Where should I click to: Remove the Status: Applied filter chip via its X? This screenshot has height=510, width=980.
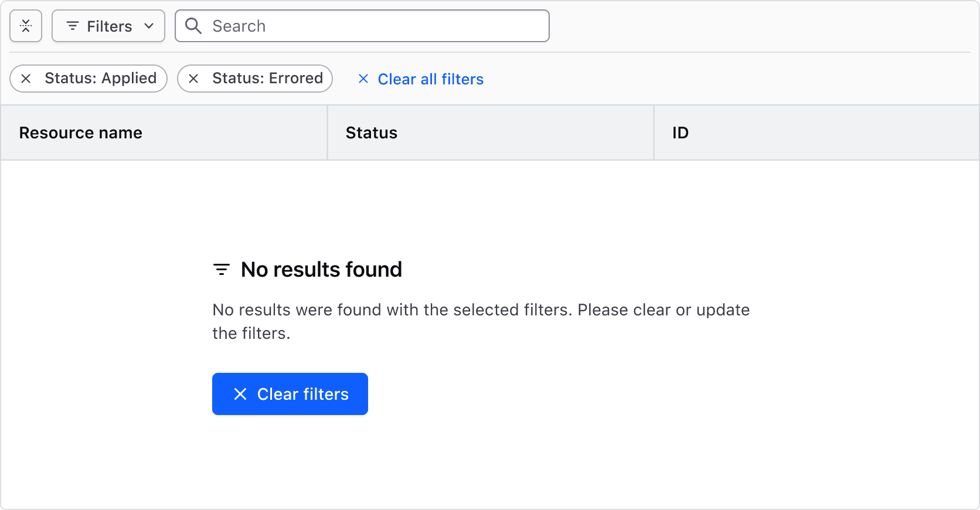pos(26,78)
